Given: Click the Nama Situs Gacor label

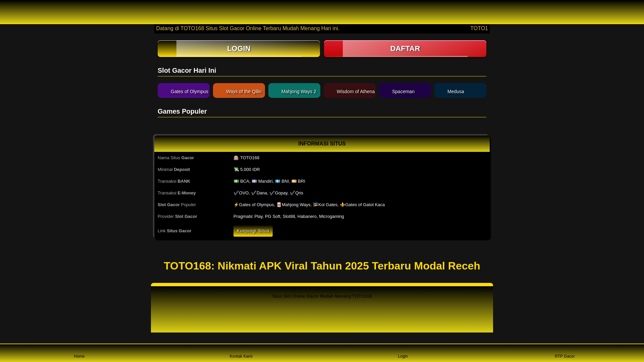Looking at the screenshot, I should click(176, 158).
